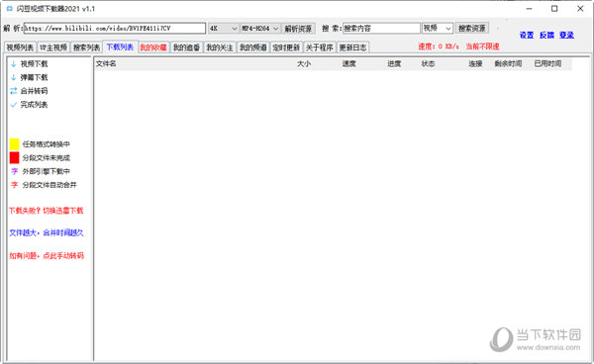Open the MP4-H264 format dropdown
This screenshot has height=364, width=594.
pyautogui.click(x=260, y=29)
